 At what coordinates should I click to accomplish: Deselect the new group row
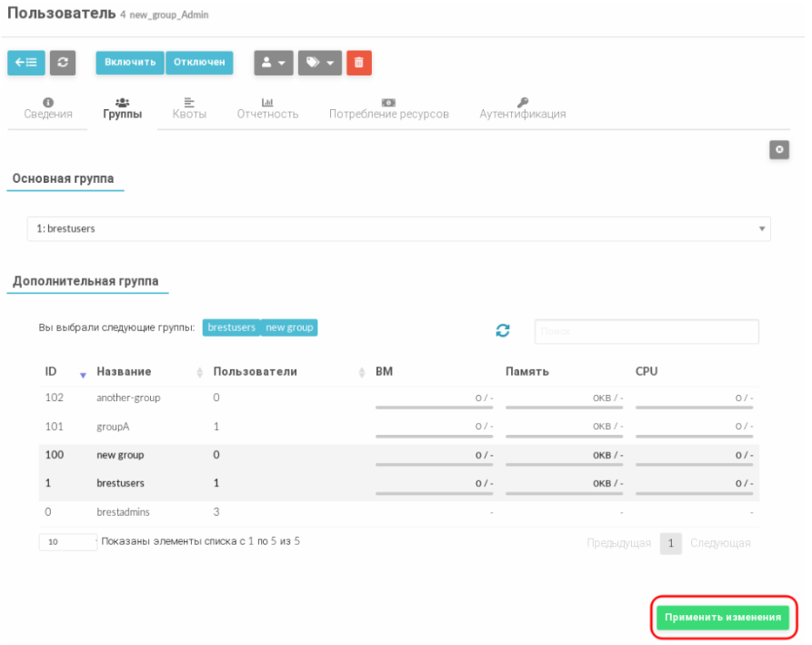pyautogui.click(x=120, y=455)
